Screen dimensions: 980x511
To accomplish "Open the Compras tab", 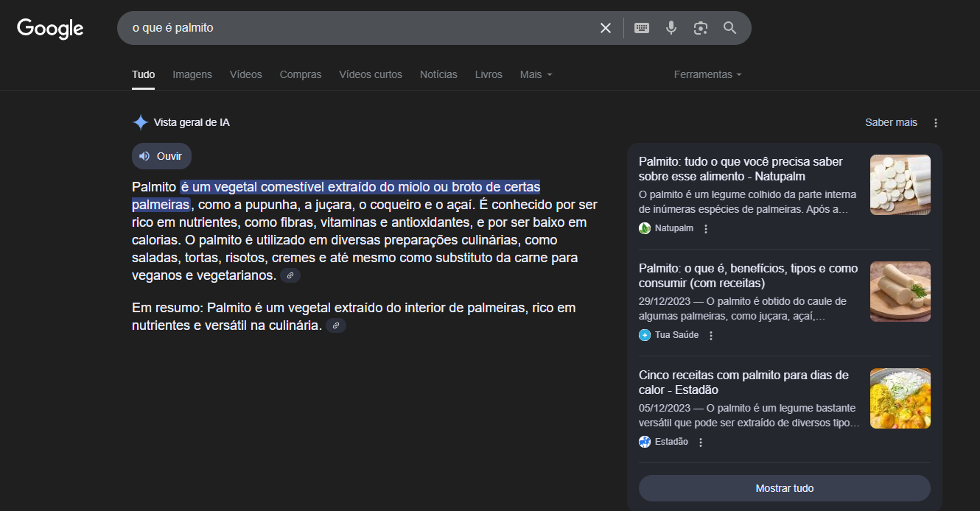I will pos(301,74).
